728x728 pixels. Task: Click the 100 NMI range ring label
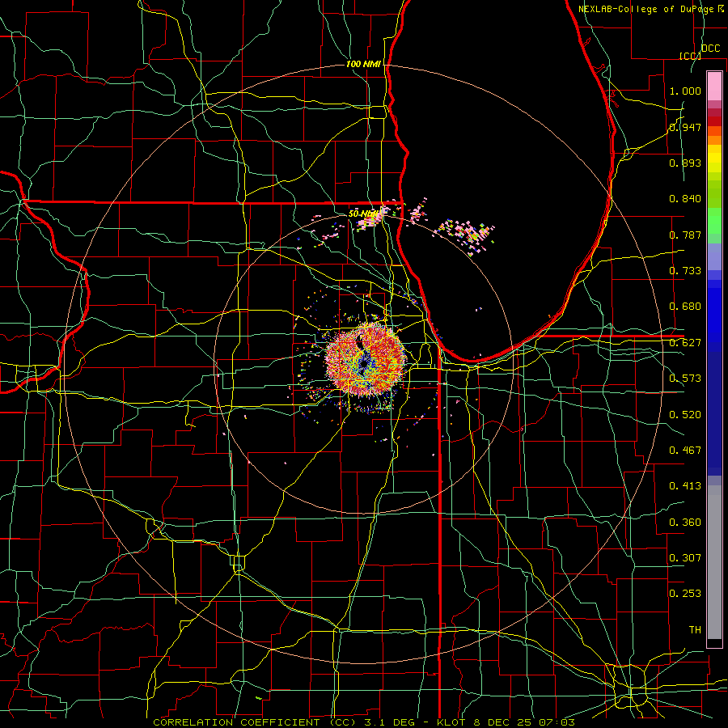[x=363, y=64]
